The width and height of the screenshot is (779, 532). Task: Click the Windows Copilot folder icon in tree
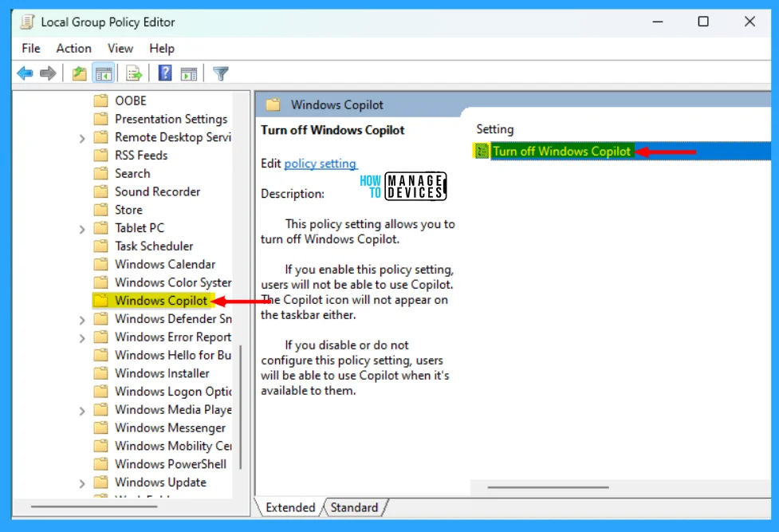pyautogui.click(x=100, y=301)
